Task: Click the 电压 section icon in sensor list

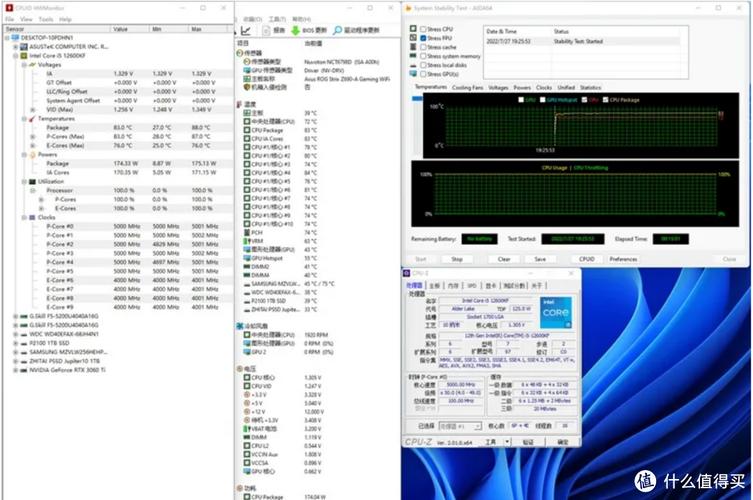Action: pos(240,369)
